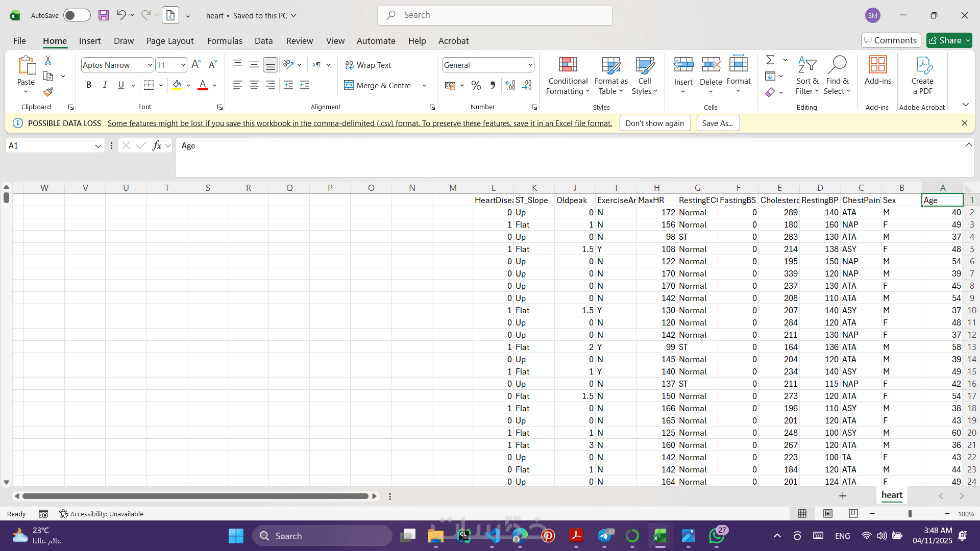This screenshot has width=980, height=551.
Task: Click the Save As... button in warning bar
Action: [718, 123]
